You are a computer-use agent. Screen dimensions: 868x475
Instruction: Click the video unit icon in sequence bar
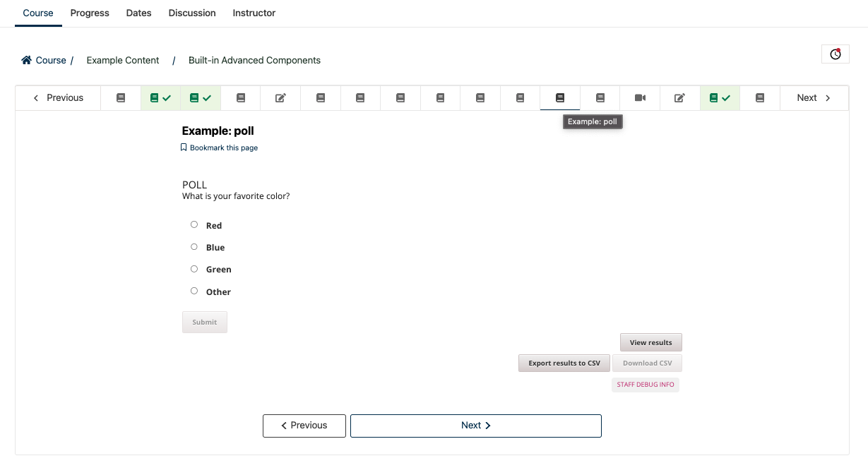640,98
